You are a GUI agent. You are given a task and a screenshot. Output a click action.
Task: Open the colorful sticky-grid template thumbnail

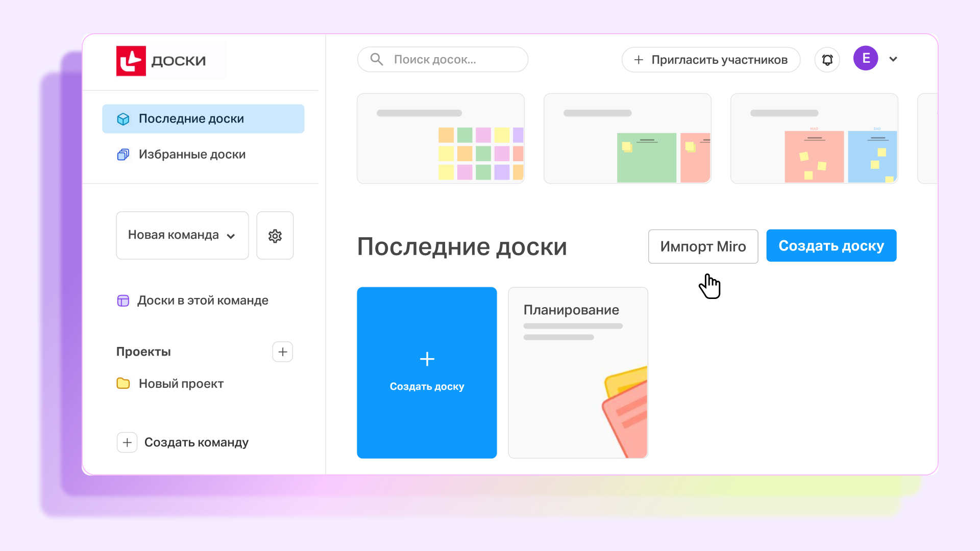pos(440,138)
